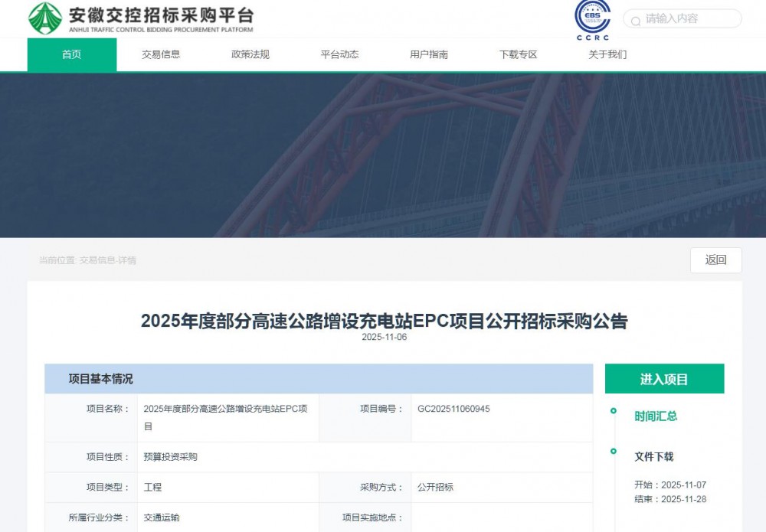Click the Anhui Traffic Control platform logo
Screen dimensions: 766x532
(140, 18)
